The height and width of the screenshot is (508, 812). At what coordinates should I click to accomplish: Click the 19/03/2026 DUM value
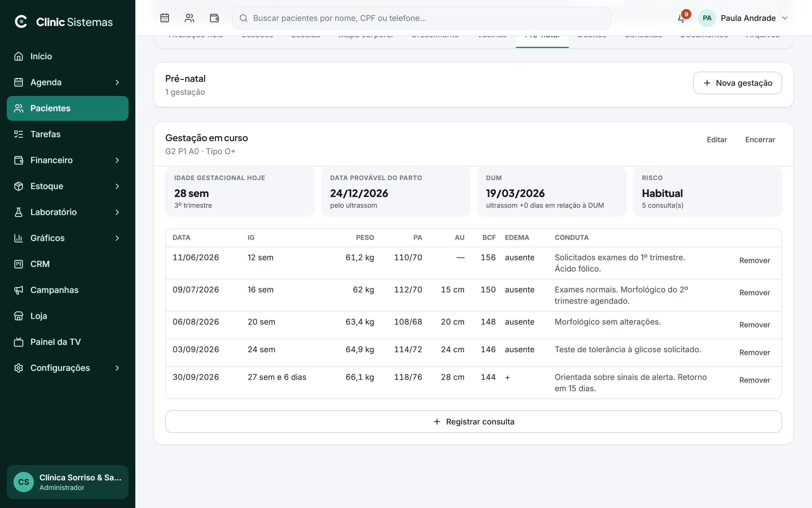coord(515,194)
